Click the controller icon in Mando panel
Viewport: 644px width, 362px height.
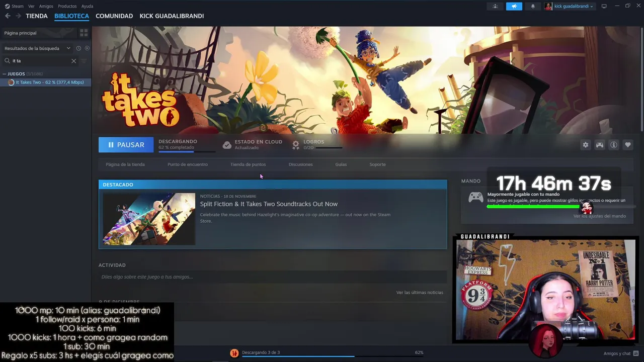tap(476, 198)
